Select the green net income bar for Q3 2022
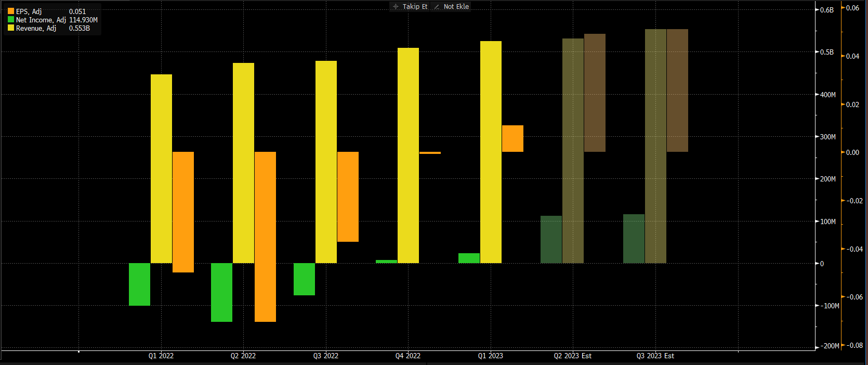Viewport: 868px width, 365px height. (304, 279)
